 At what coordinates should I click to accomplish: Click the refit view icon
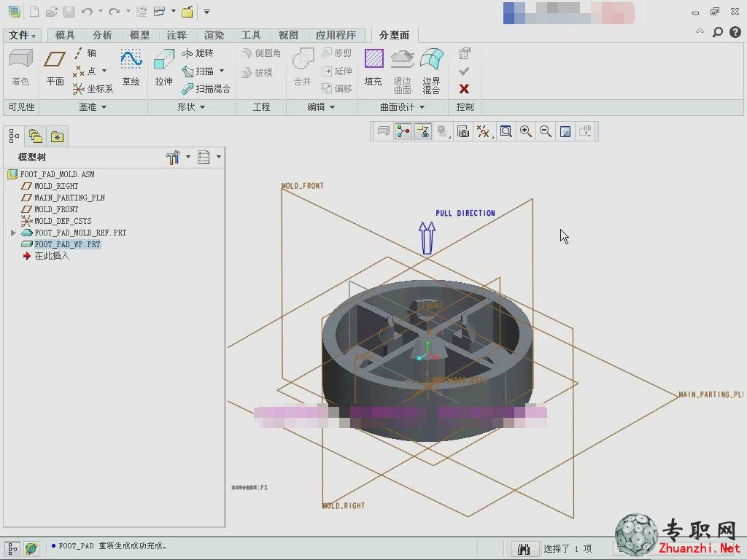click(x=506, y=131)
